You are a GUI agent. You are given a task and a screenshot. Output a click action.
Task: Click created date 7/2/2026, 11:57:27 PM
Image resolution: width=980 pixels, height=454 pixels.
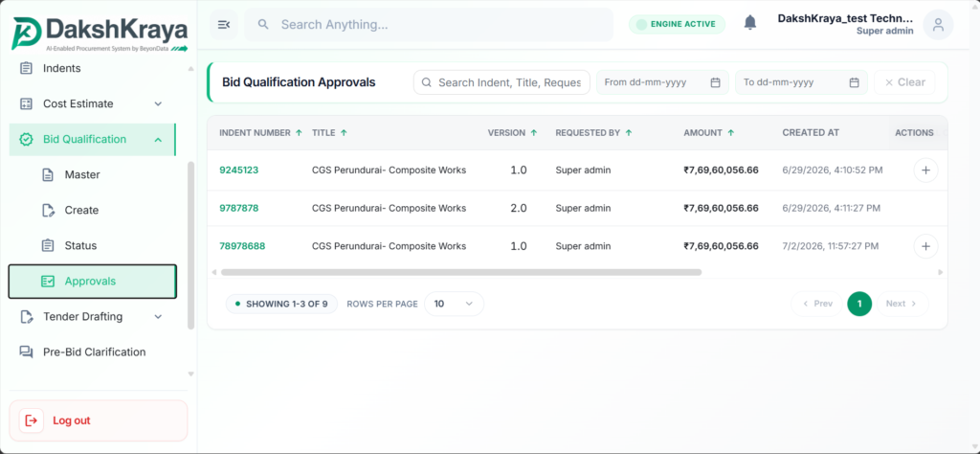pyautogui.click(x=831, y=246)
